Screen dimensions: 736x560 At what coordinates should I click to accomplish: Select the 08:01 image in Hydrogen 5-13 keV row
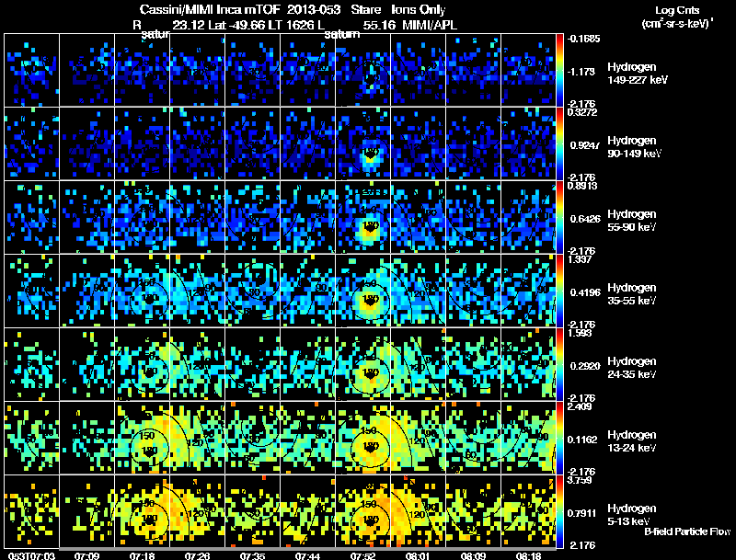click(418, 511)
